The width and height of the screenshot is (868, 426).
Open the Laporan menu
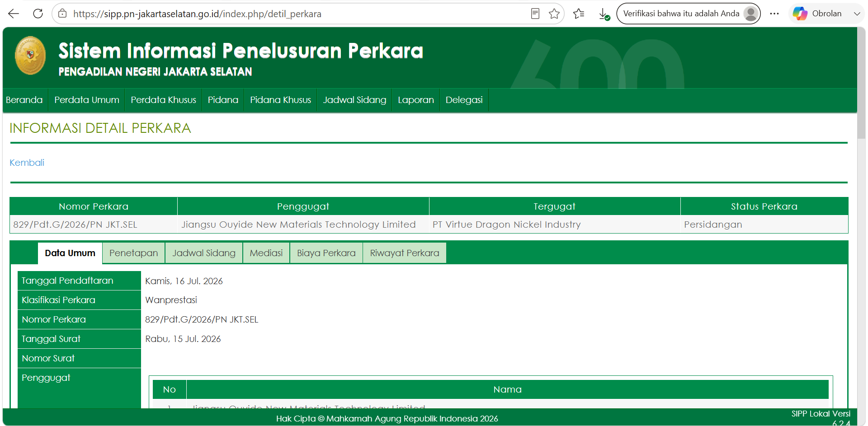[x=416, y=100]
